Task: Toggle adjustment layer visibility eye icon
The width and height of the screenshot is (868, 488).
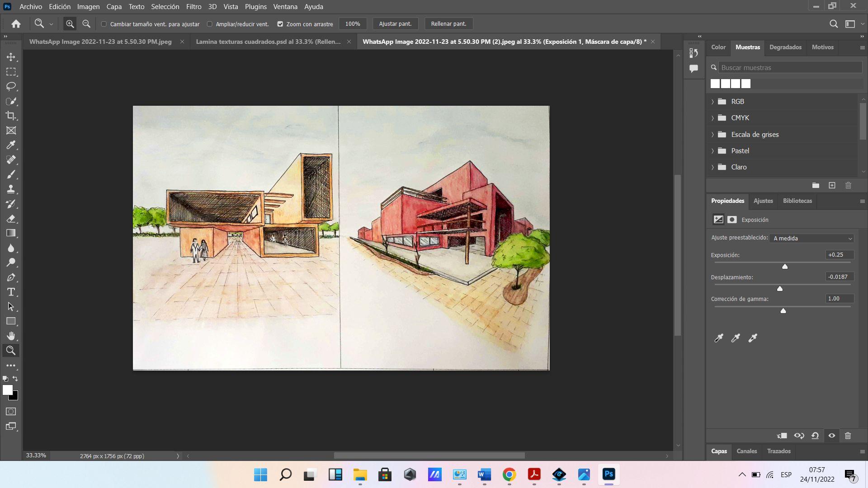Action: (x=831, y=436)
